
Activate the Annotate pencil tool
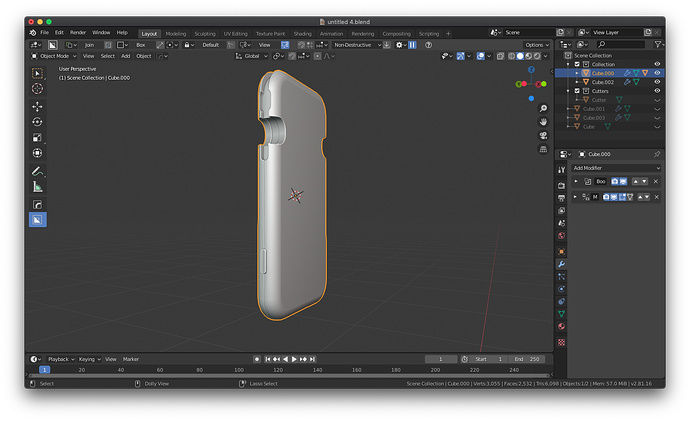[37, 171]
